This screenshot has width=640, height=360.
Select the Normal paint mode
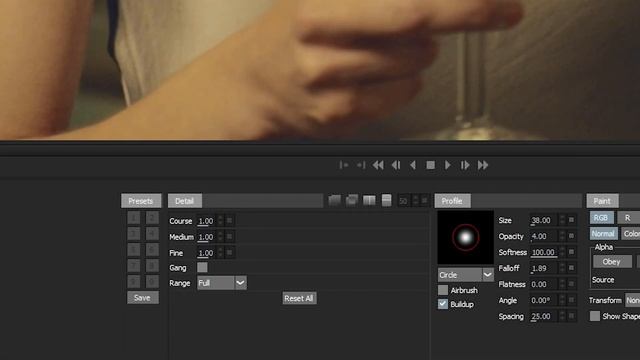point(603,233)
